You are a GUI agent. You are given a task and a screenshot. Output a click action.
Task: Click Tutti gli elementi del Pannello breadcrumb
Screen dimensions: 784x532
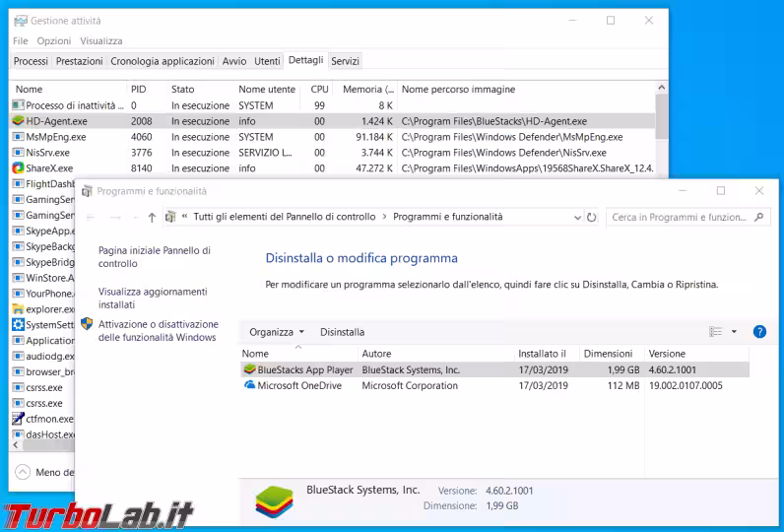tap(285, 217)
